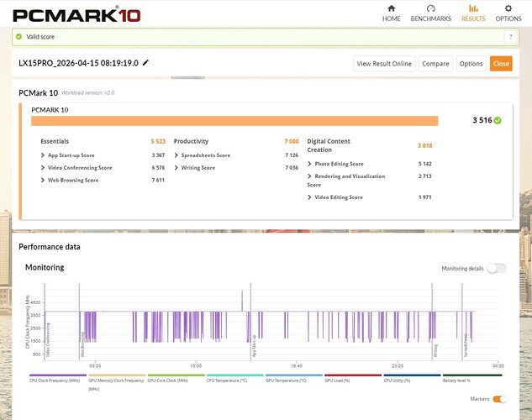
Task: Click the Web Browsing marker on chart
Action: click(x=82, y=344)
